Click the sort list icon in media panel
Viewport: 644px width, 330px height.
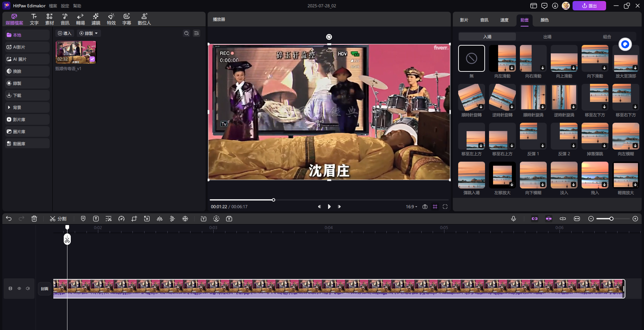pos(197,33)
